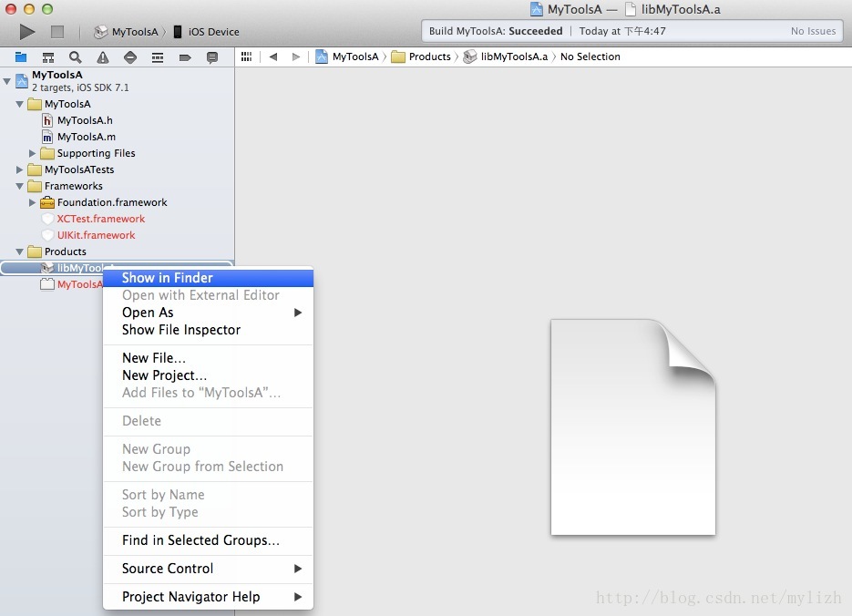852x616 pixels.
Task: Open the Test navigator diamond icon
Action: (130, 57)
